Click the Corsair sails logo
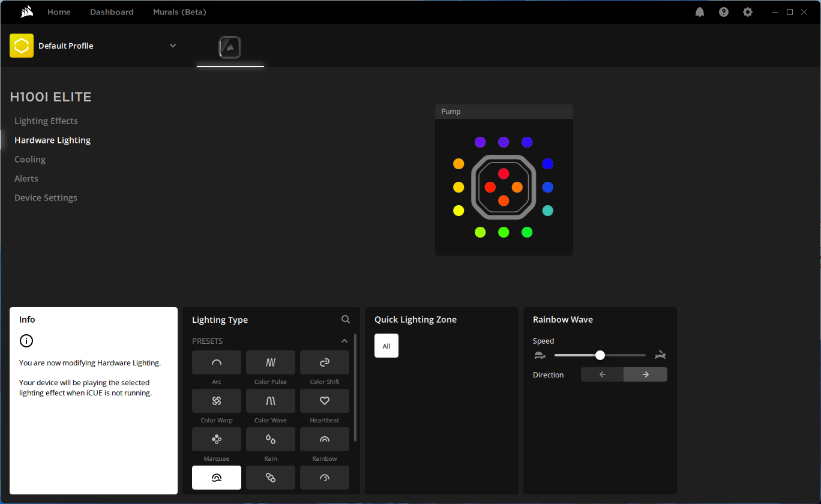821x504 pixels. 26,12
